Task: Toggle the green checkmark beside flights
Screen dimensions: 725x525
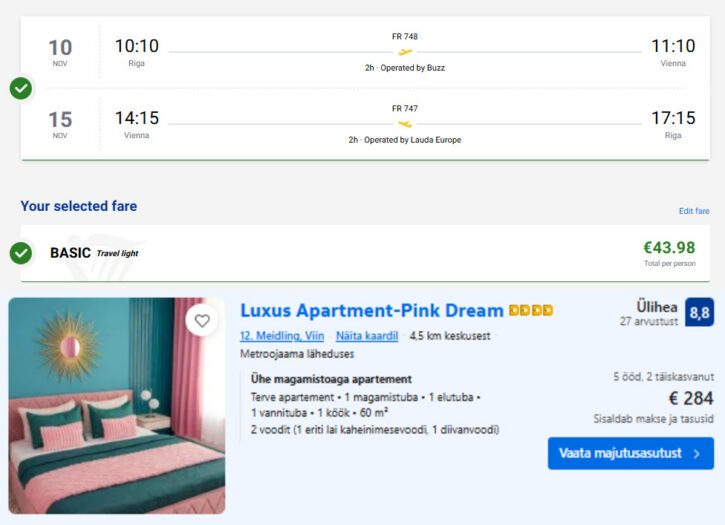Action: (x=21, y=88)
